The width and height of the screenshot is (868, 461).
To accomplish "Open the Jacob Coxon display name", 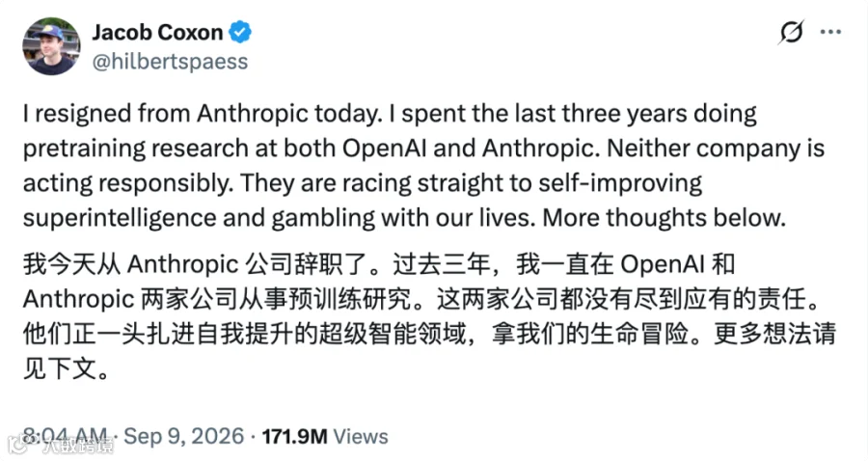I will pos(157,32).
